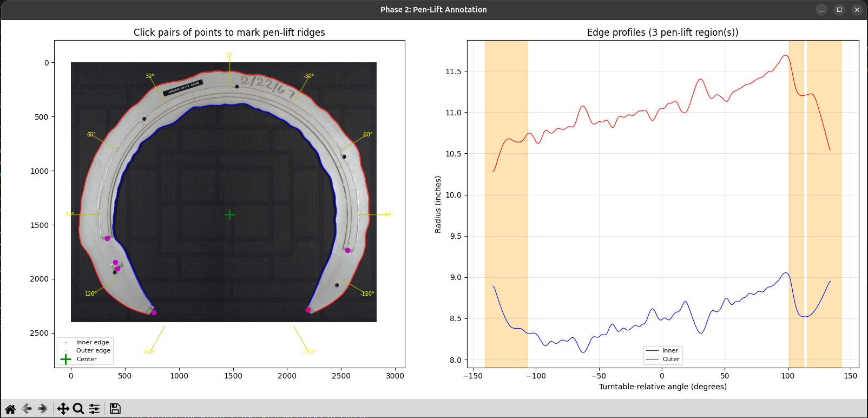The image size is (868, 418).
Task: Click the green center cross on the image
Action: coord(229,215)
